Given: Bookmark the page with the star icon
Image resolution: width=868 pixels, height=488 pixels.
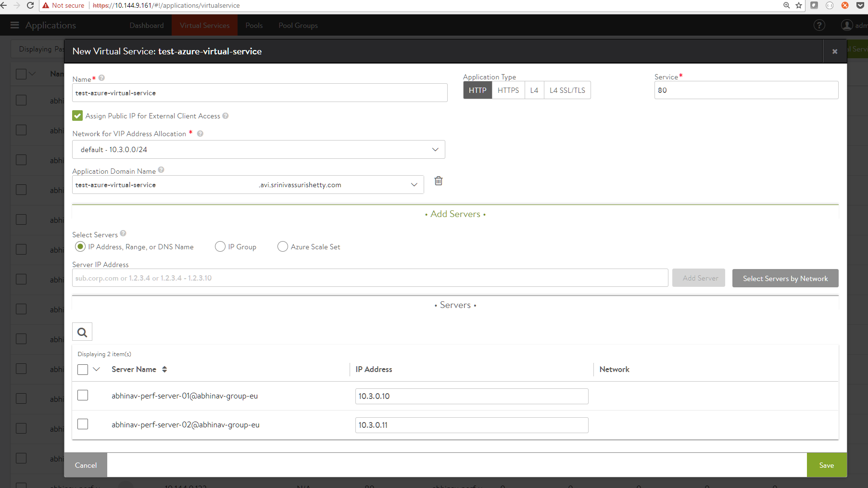Looking at the screenshot, I should pos(799,5).
